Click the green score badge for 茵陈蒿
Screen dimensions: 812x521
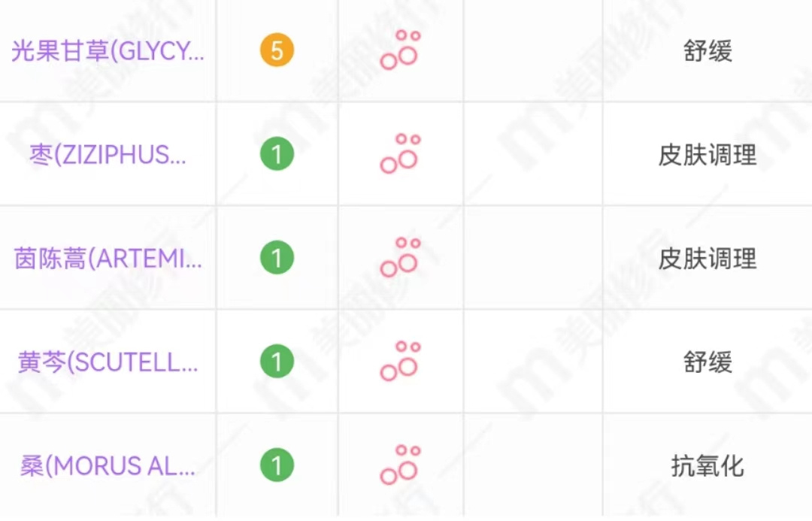[x=277, y=259]
